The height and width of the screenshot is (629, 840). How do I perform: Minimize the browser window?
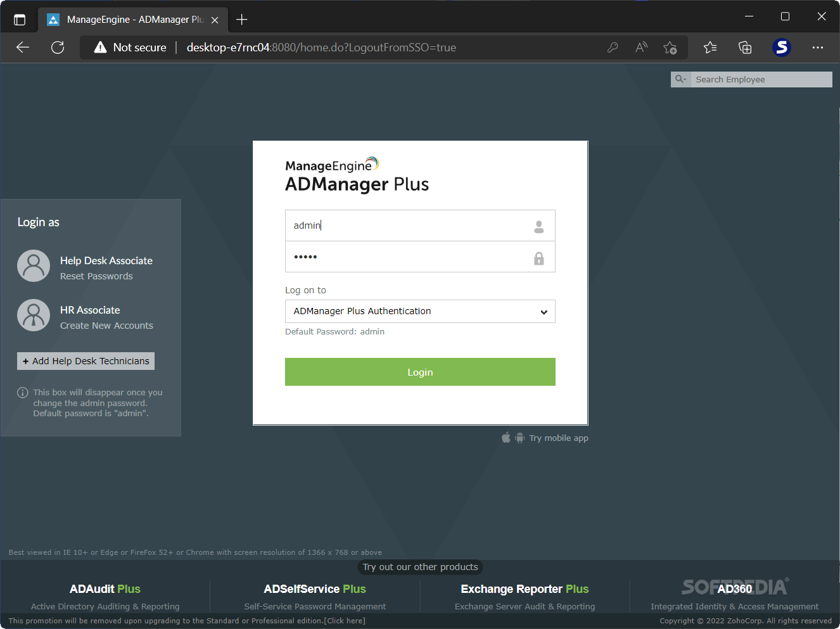click(x=749, y=16)
